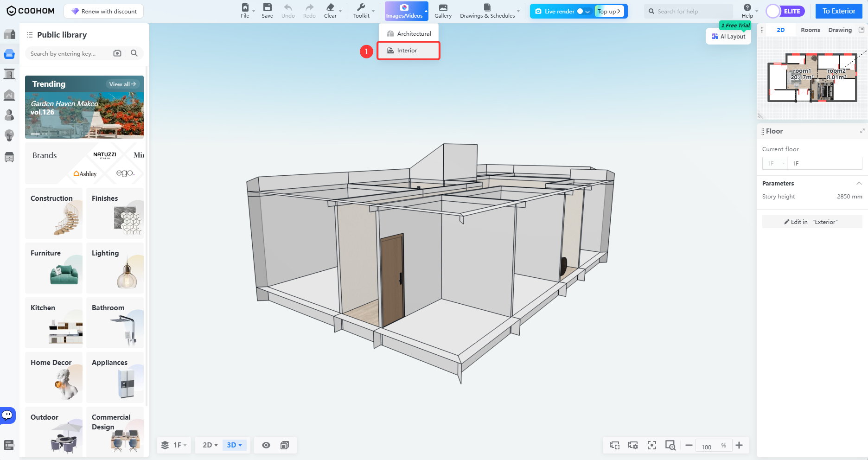The image size is (868, 460).
Task: Open the Lighting category card
Action: pos(115,268)
